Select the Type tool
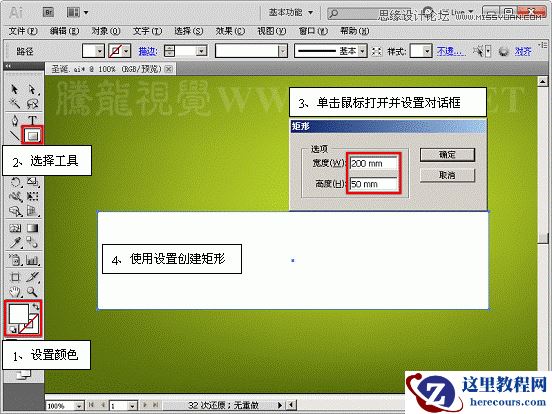The width and height of the screenshot is (552, 414). tap(32, 120)
